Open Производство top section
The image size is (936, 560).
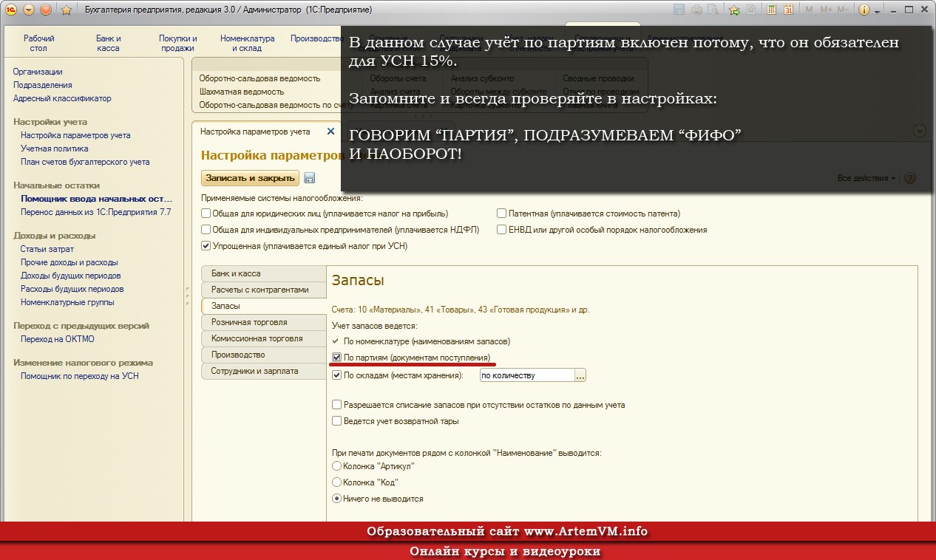click(x=316, y=38)
